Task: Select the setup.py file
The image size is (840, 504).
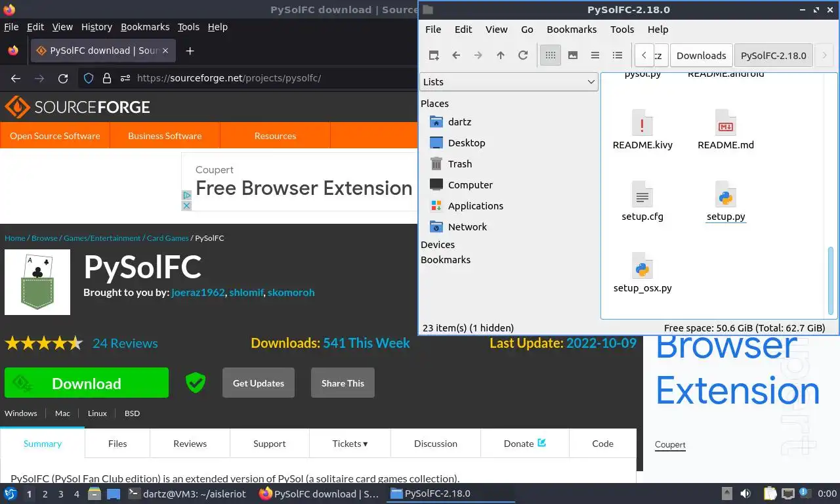Action: (x=725, y=201)
